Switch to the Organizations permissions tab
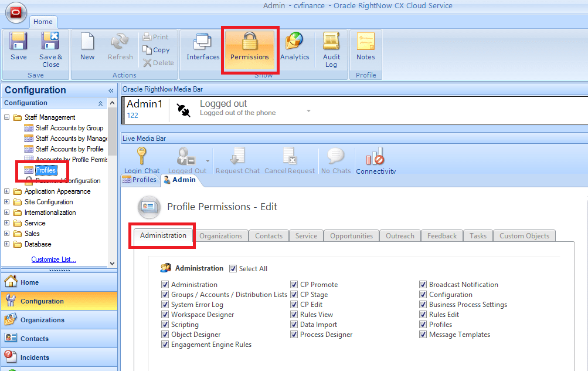This screenshot has width=588, height=371. pos(220,236)
